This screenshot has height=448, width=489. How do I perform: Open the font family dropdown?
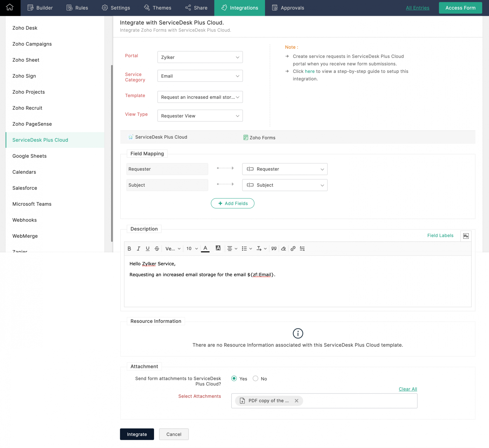[x=173, y=248]
